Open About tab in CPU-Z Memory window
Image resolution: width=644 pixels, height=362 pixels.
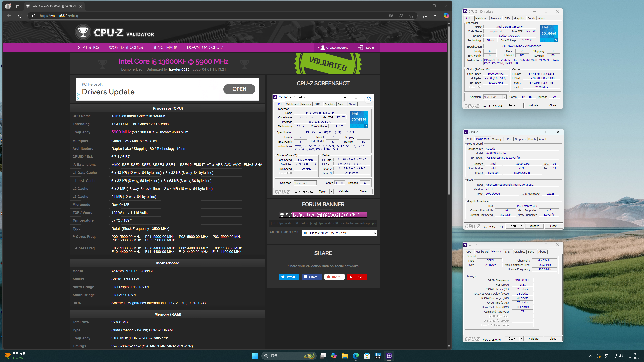[x=542, y=252]
